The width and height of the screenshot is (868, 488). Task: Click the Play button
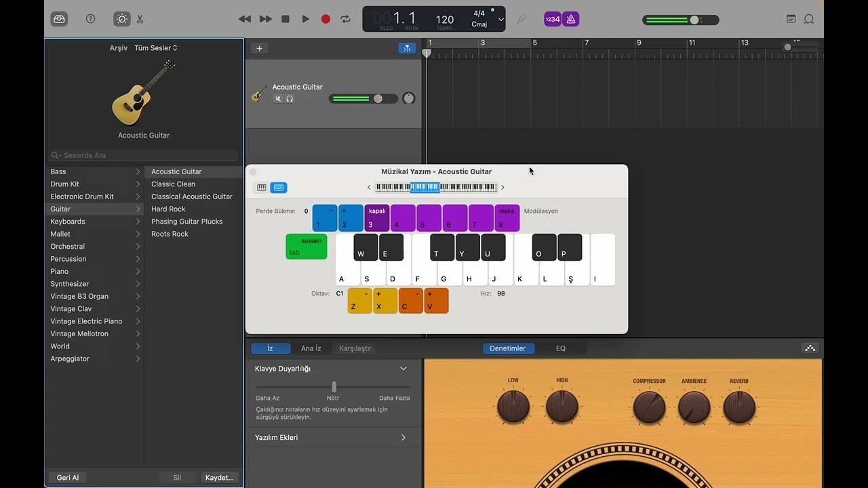[306, 19]
